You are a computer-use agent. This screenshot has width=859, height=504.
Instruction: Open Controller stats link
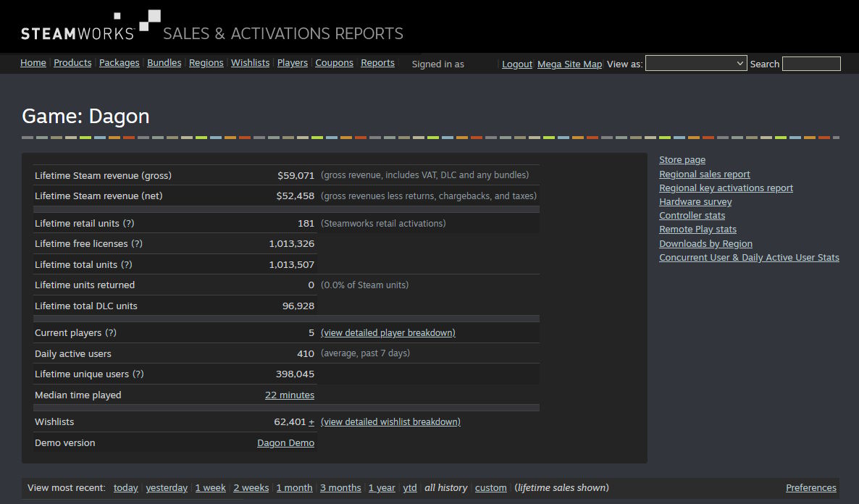pyautogui.click(x=692, y=215)
